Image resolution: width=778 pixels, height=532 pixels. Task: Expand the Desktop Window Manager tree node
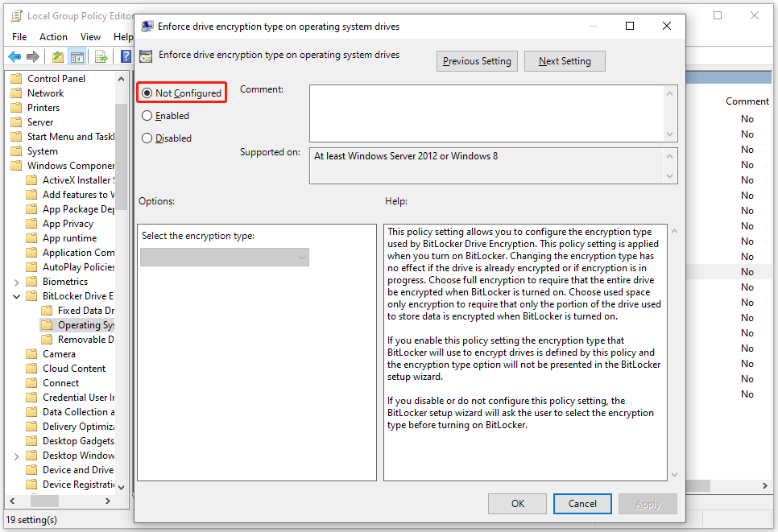(x=16, y=456)
